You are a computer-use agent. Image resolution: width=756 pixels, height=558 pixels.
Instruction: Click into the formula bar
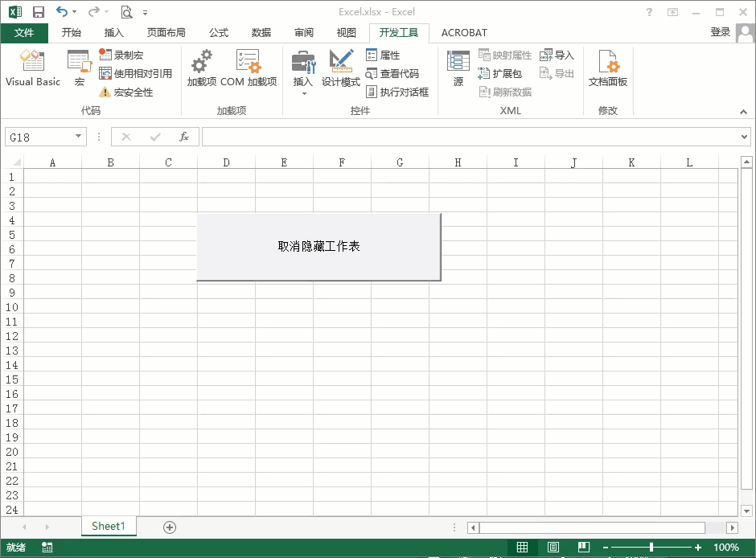point(470,137)
